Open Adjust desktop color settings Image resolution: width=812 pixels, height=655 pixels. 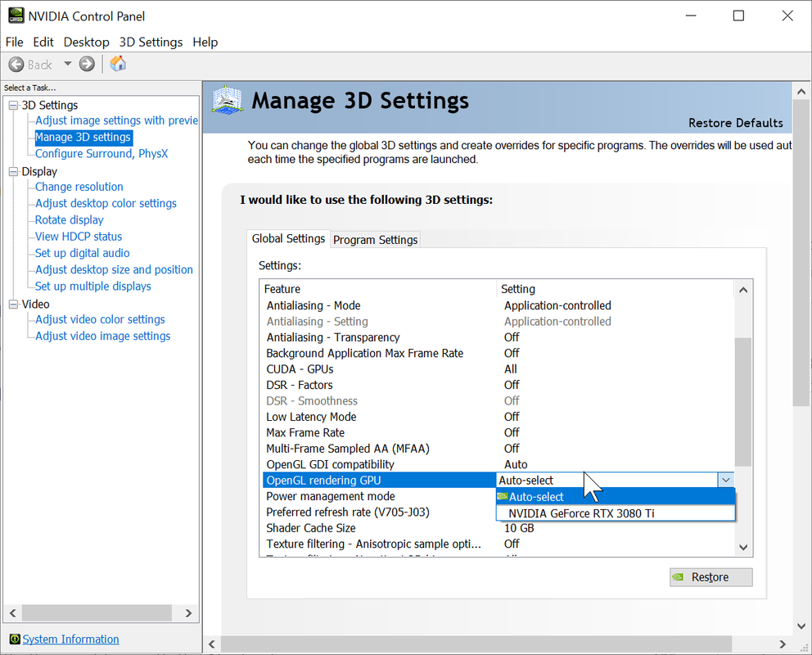(106, 204)
